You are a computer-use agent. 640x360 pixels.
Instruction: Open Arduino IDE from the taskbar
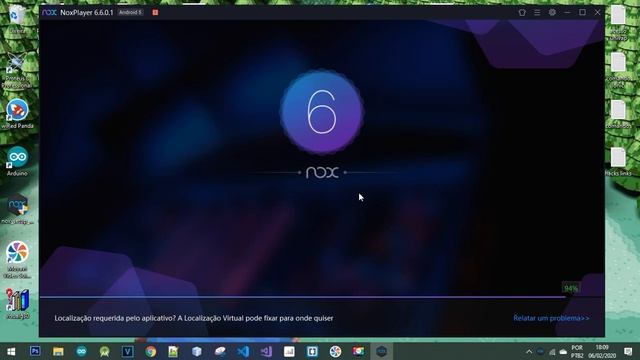82,351
